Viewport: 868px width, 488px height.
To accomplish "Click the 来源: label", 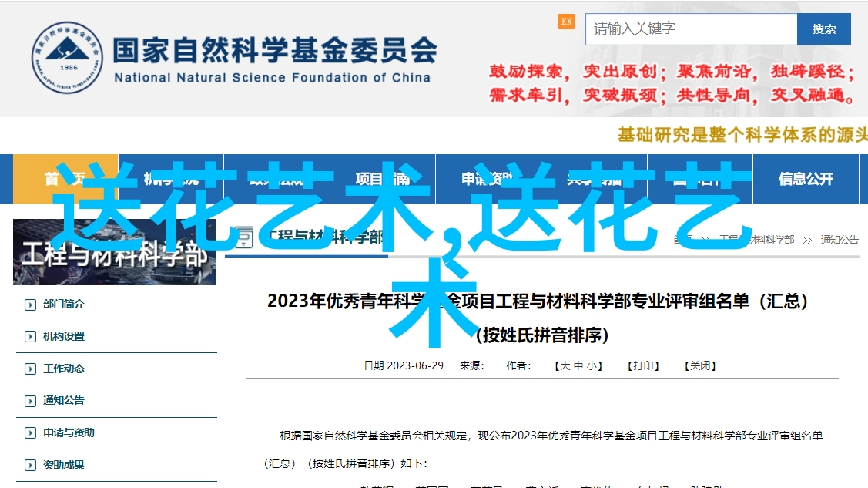I will pos(471,365).
